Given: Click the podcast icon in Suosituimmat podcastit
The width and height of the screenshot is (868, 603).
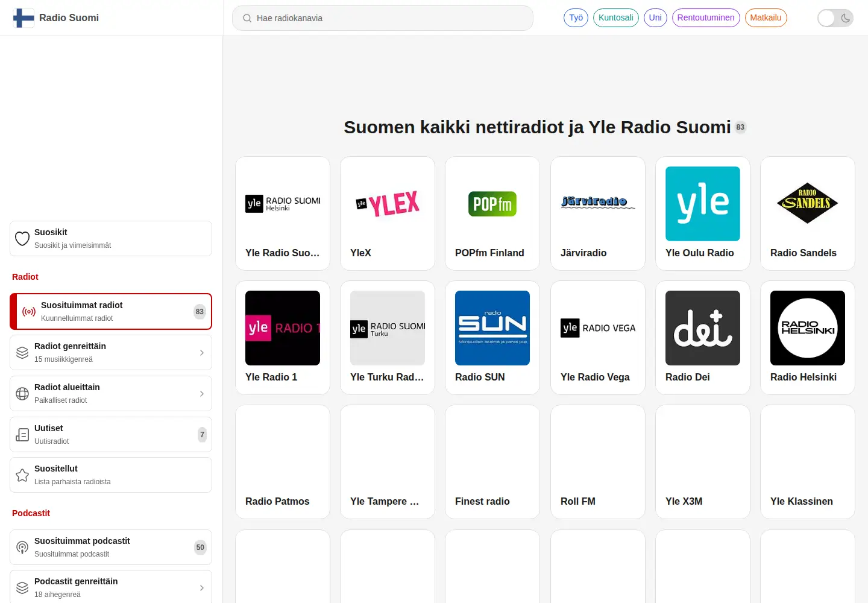Looking at the screenshot, I should click(x=22, y=548).
